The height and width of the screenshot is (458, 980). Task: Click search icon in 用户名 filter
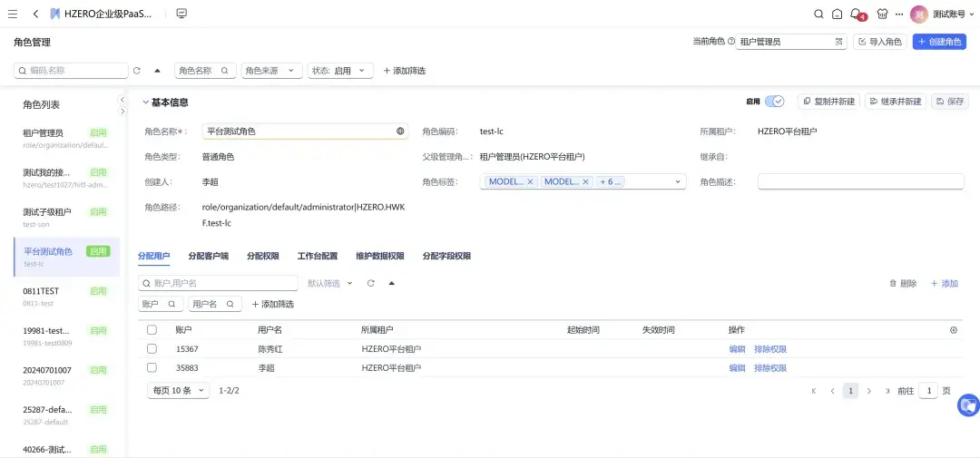coord(230,305)
